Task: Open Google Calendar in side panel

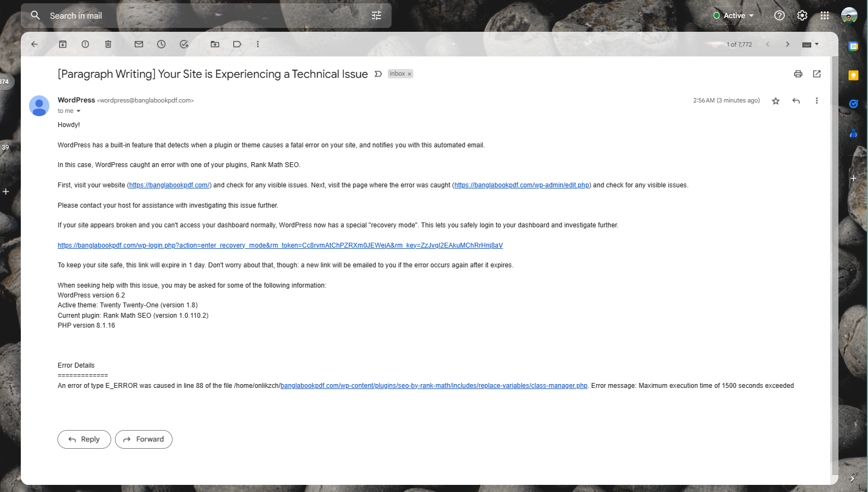Action: 853,47
